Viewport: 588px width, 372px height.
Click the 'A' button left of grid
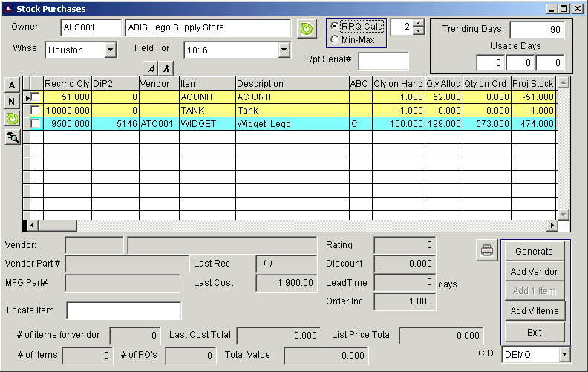pos(11,84)
